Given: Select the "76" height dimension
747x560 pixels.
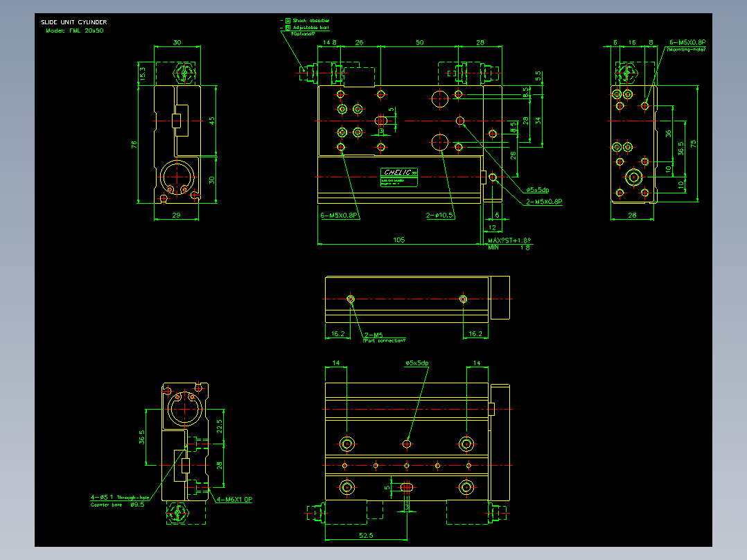Looking at the screenshot, I should 134,144.
